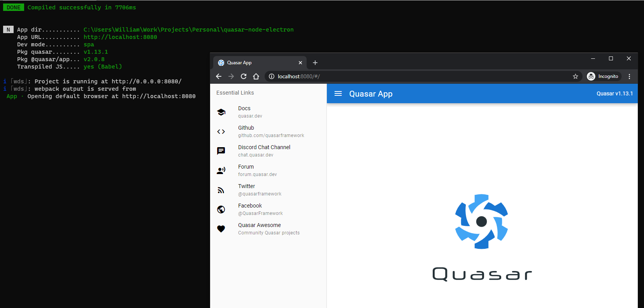Image resolution: width=644 pixels, height=308 pixels.
Task: Click the yes (Babel) value in terminal
Action: [103, 67]
